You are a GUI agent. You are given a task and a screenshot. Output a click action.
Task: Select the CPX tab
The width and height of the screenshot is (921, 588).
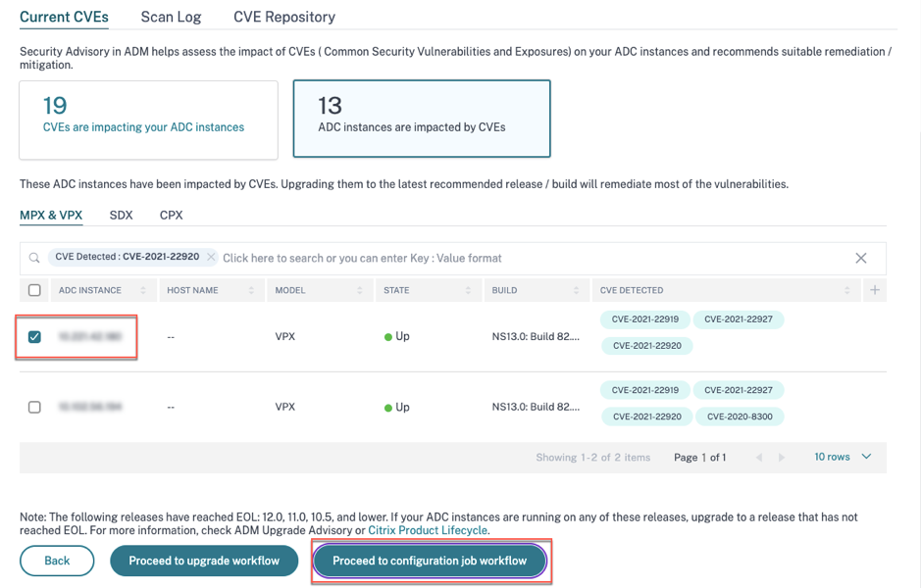click(171, 215)
